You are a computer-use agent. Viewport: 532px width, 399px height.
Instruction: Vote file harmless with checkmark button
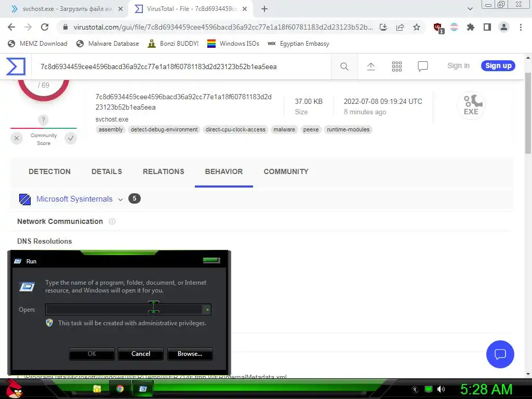point(71,138)
